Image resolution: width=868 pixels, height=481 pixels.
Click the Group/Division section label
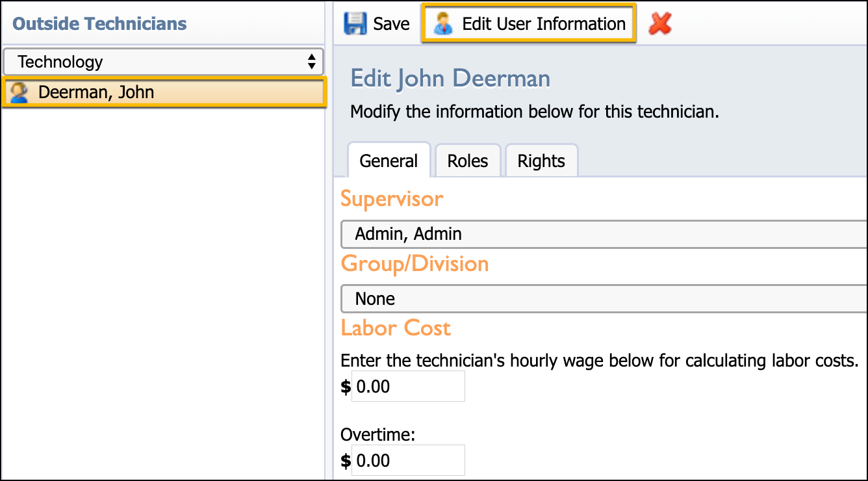[x=415, y=264]
